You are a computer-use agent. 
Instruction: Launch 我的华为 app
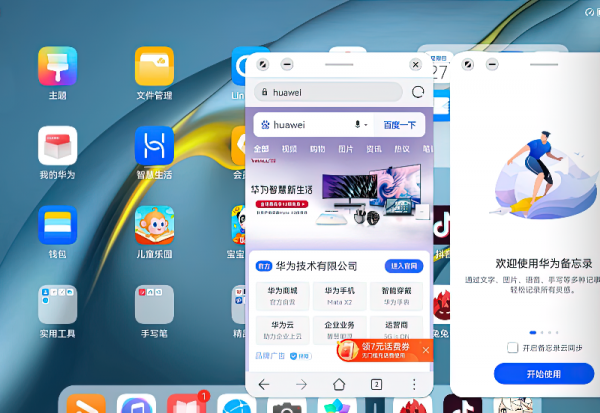coord(57,145)
